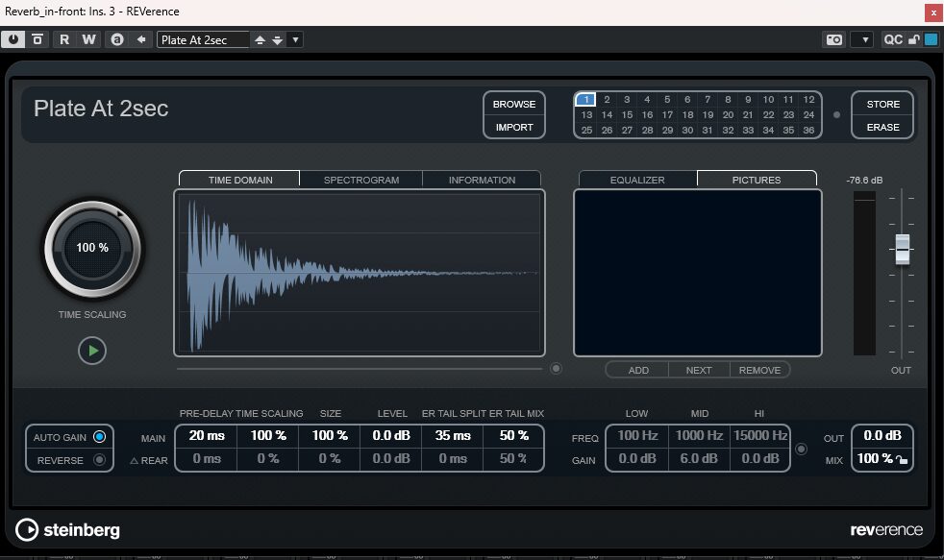
Task: Click the Low frequency 100 Hz field
Action: (x=637, y=435)
